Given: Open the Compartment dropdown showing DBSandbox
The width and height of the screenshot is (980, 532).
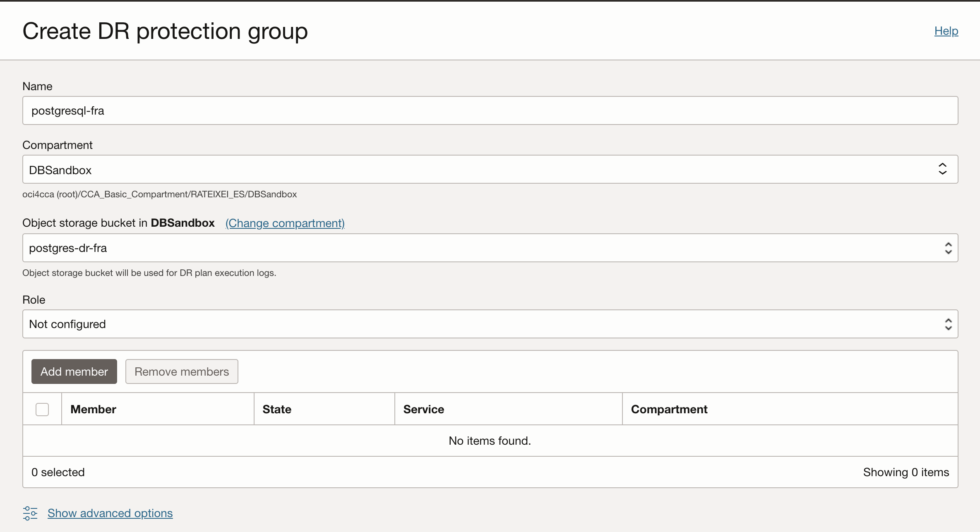Looking at the screenshot, I should point(476,170).
